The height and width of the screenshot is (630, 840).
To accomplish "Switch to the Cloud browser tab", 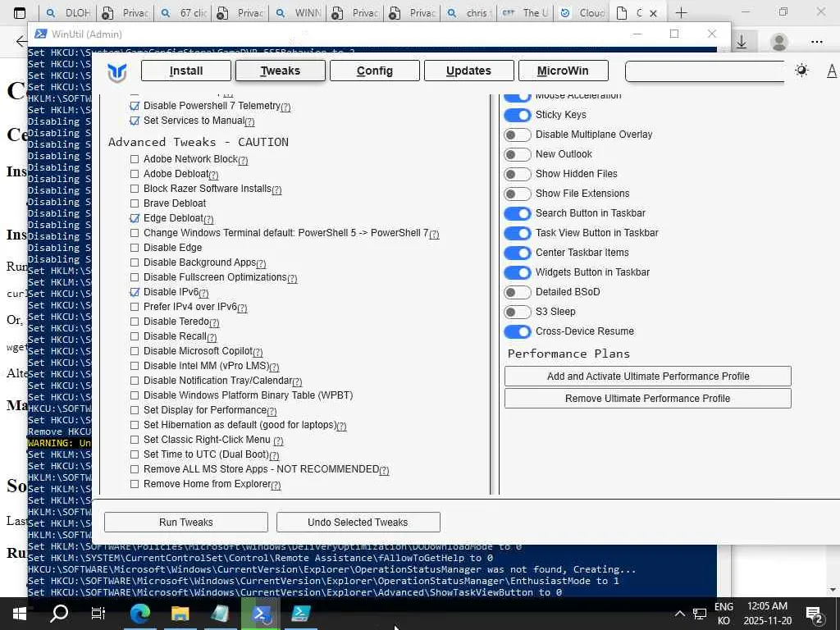I will [583, 13].
